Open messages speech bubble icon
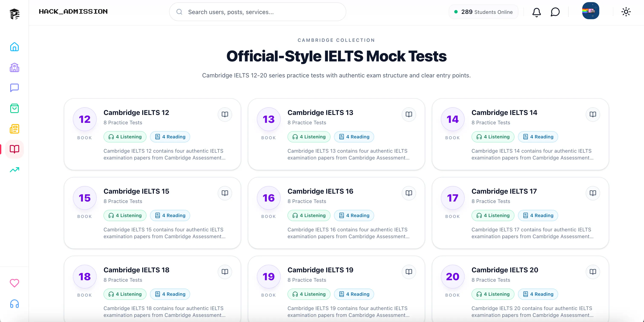This screenshot has width=644, height=322. (x=555, y=12)
